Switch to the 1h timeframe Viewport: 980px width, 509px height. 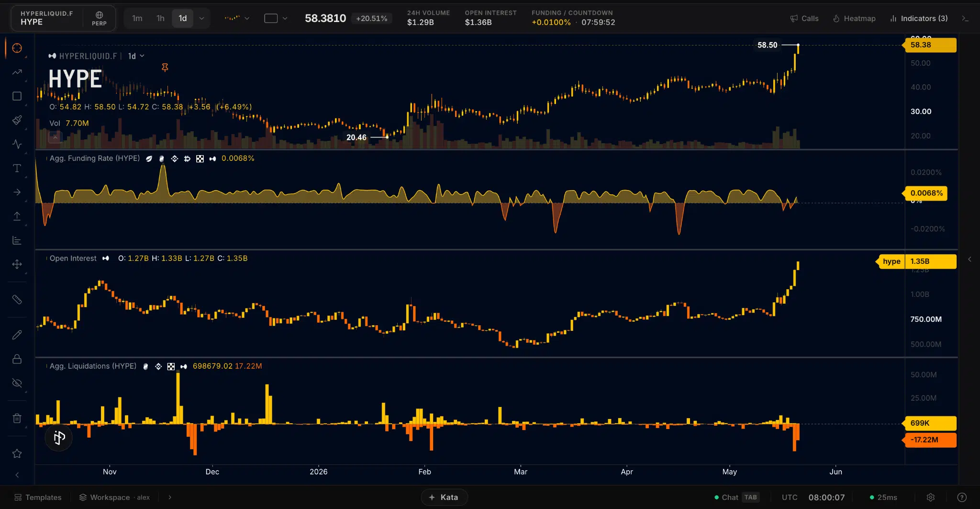pyautogui.click(x=161, y=19)
